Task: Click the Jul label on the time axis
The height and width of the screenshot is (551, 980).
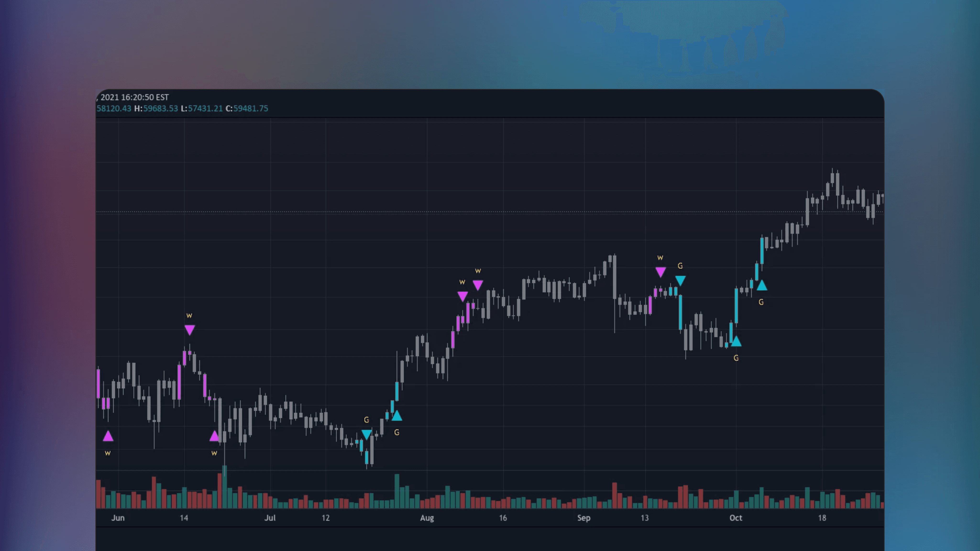Action: pos(270,518)
